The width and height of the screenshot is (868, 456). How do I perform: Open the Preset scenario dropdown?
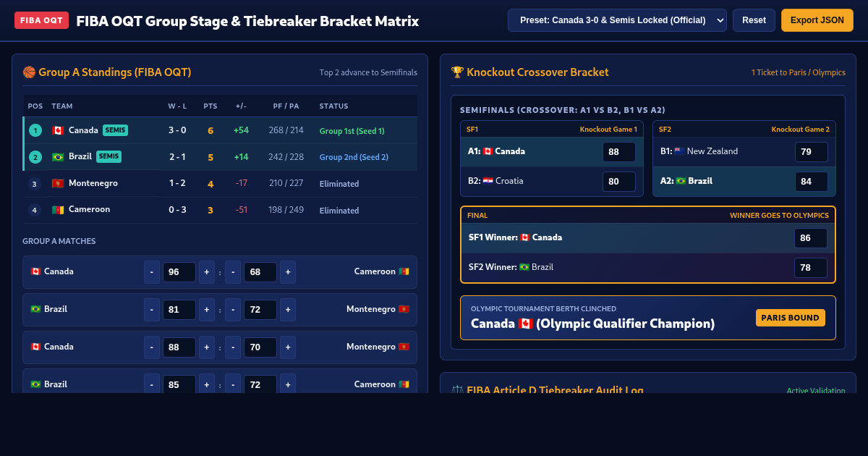pos(617,20)
